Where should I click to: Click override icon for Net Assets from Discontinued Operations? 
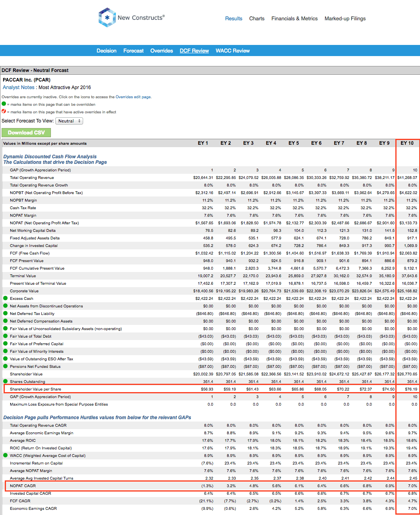6,306
